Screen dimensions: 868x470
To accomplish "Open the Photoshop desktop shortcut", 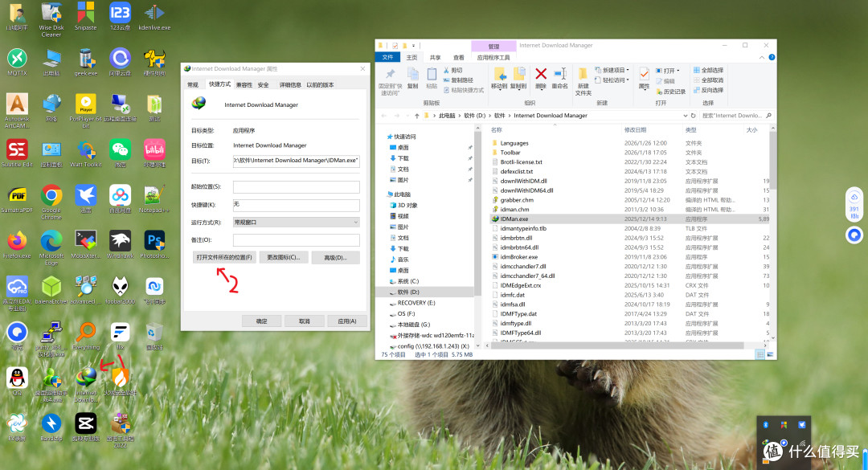I will (154, 245).
